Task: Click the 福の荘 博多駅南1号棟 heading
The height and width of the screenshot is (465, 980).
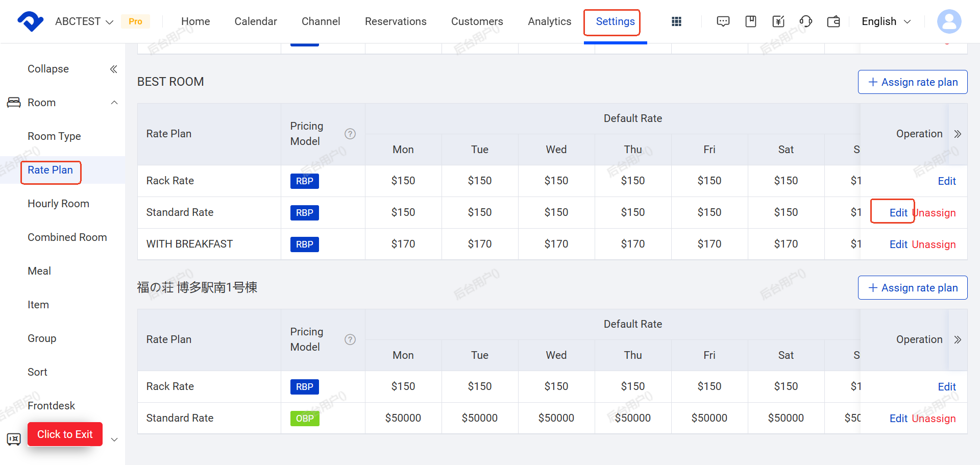Action: click(x=197, y=287)
